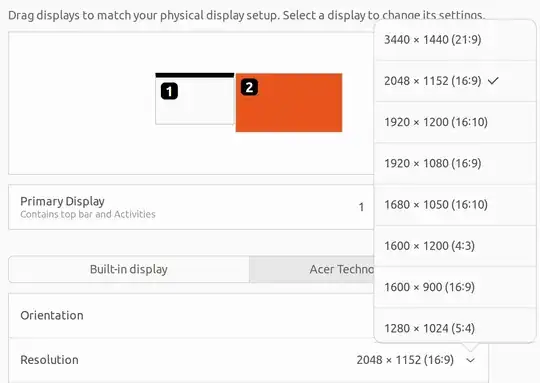Switch to the Acer Technologies display tab

pyautogui.click(x=342, y=269)
